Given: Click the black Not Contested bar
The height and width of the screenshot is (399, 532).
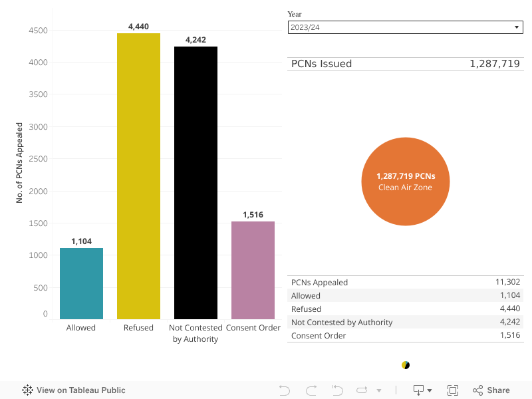Looking at the screenshot, I should [196, 183].
